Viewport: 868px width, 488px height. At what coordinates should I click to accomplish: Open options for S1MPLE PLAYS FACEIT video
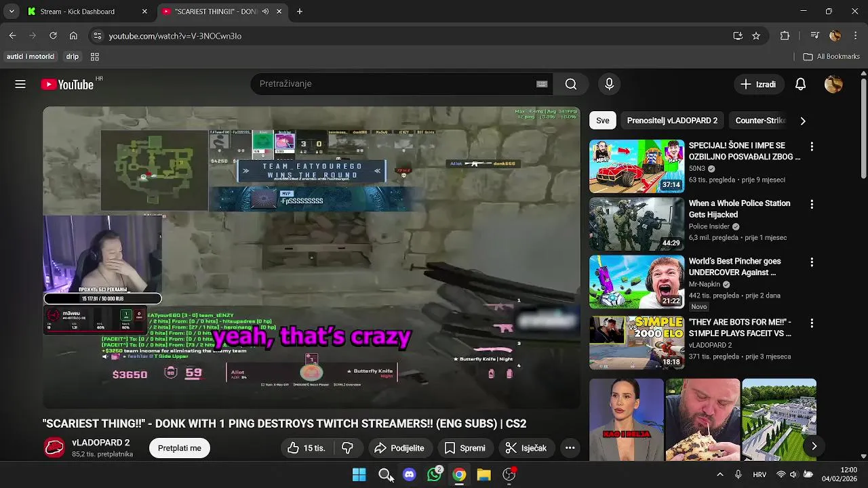click(x=812, y=323)
